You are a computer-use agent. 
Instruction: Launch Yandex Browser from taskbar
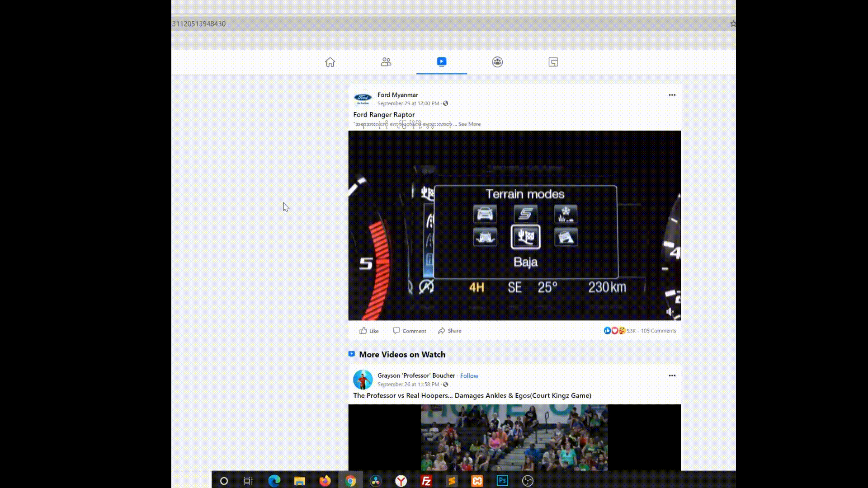(401, 481)
